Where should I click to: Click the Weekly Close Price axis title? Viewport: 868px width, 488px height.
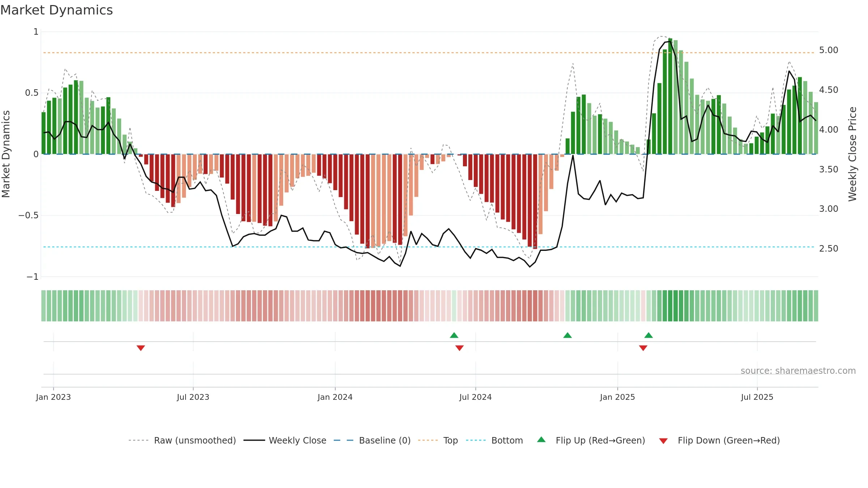852,154
